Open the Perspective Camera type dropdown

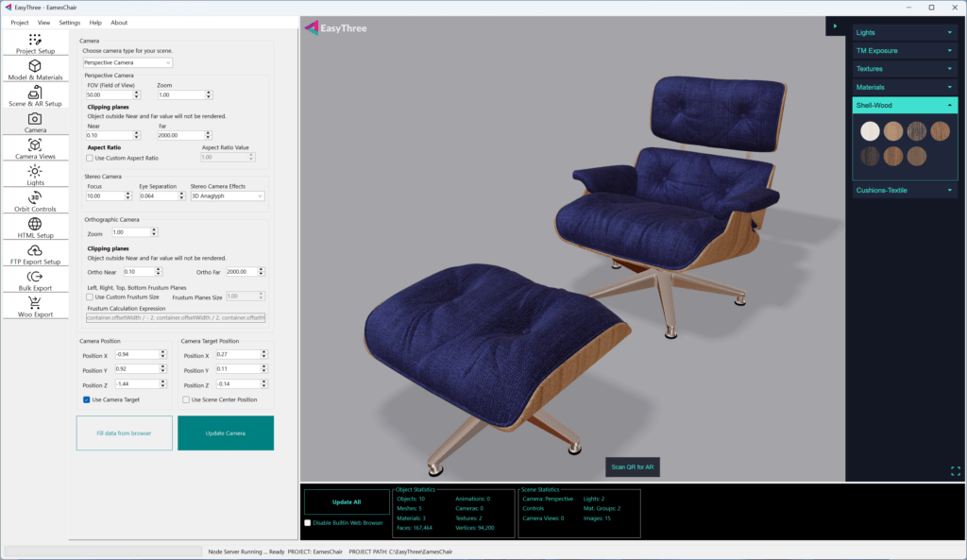tap(127, 62)
